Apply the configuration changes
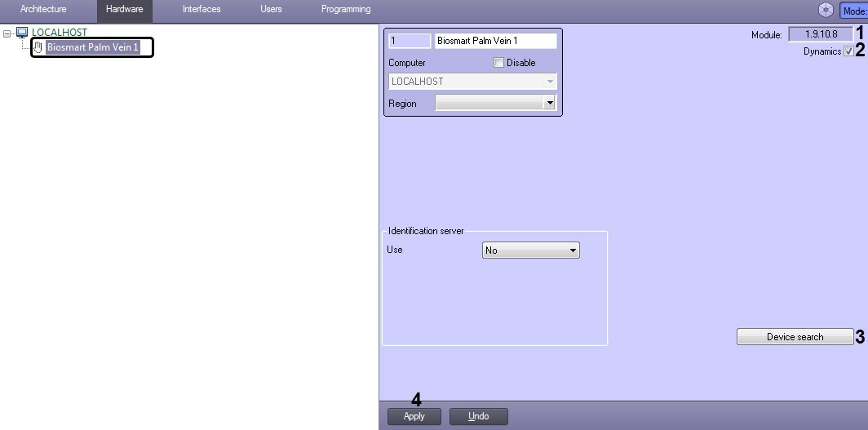Screen dimensions: 868x430 [x=414, y=416]
